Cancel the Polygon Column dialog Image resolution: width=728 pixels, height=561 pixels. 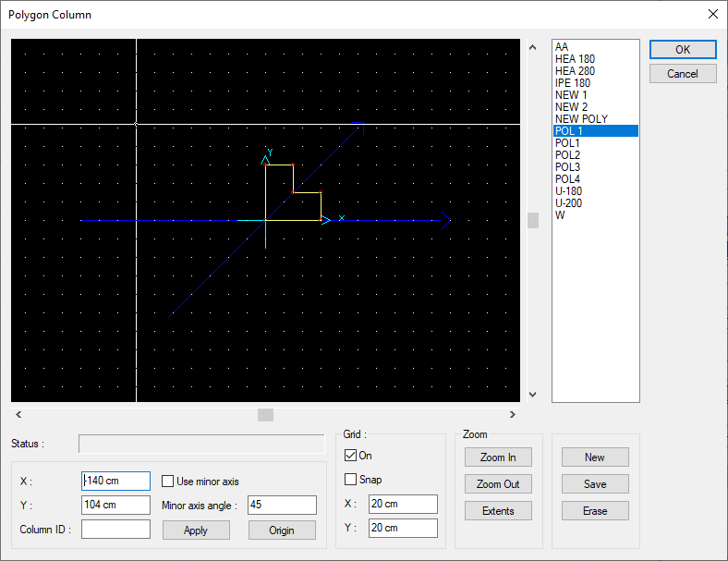[682, 74]
